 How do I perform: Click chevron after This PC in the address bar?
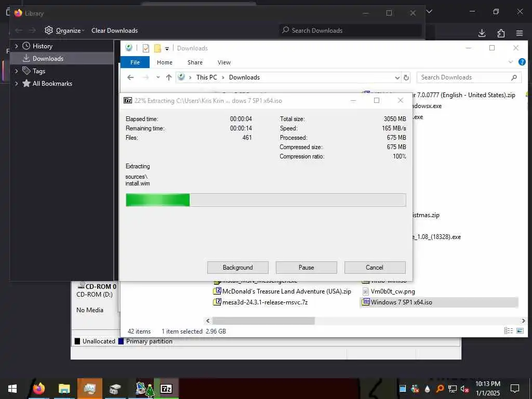(x=223, y=77)
